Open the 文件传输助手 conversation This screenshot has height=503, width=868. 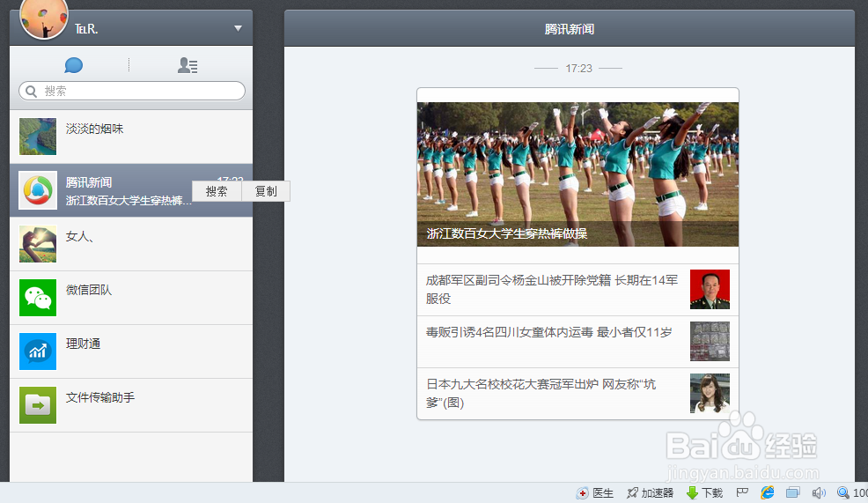coord(131,405)
